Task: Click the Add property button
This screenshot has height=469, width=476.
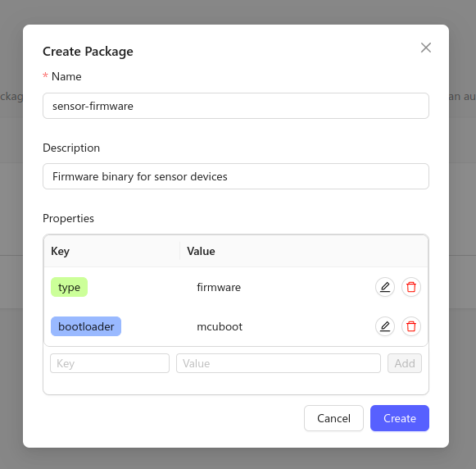Action: coord(405,363)
